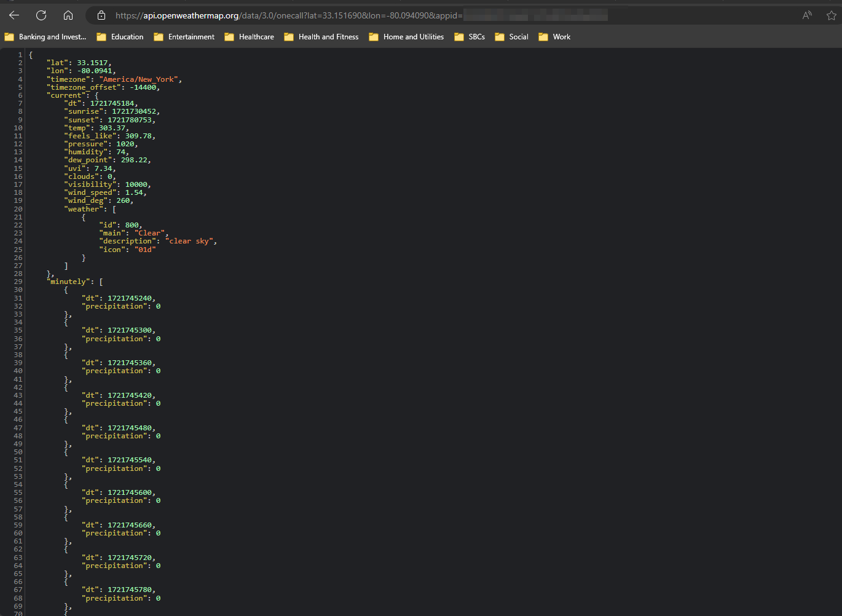Viewport: 842px width, 616px height.
Task: Click minutely dt value 1721745480
Action: point(130,428)
